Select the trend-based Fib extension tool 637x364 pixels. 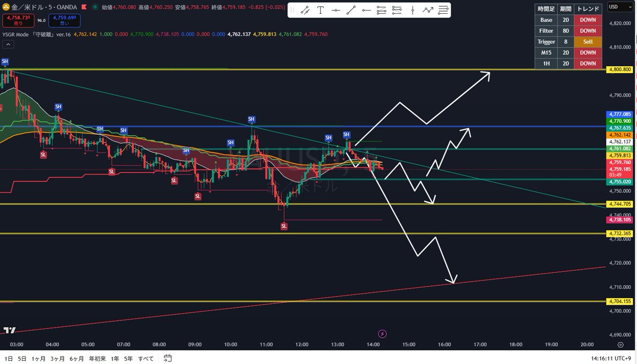click(397, 10)
